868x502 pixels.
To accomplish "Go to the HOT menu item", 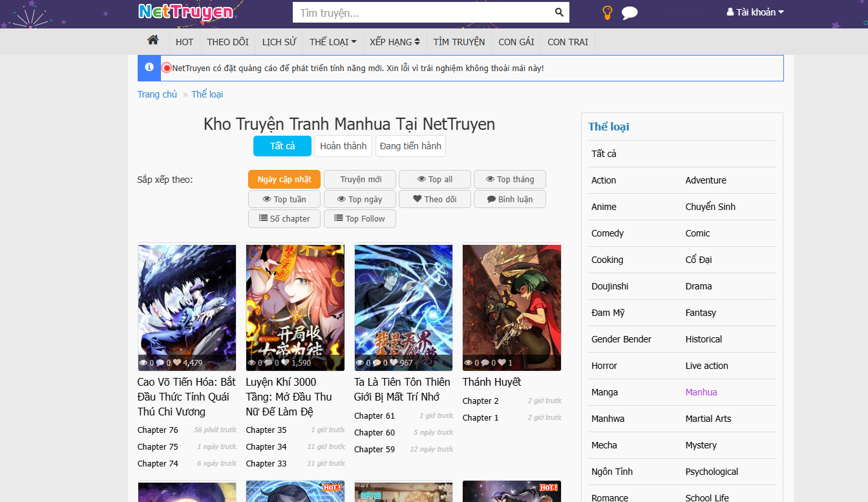I will click(184, 42).
